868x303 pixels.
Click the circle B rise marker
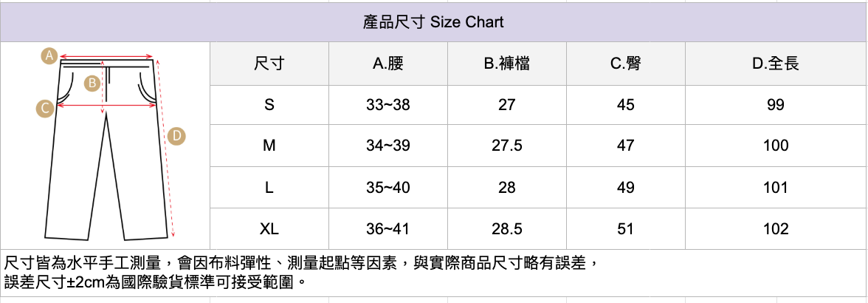[x=92, y=84]
